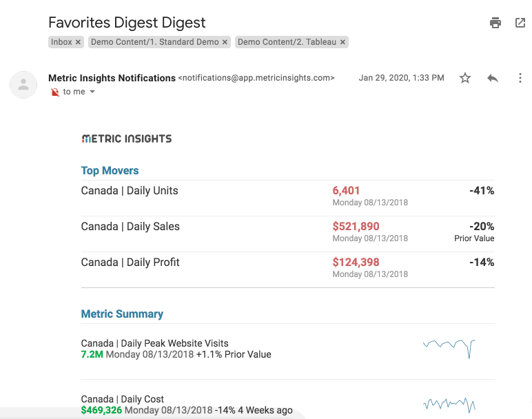Image resolution: width=532 pixels, height=419 pixels.
Task: Click the Metric Insights logo
Action: pyautogui.click(x=127, y=139)
